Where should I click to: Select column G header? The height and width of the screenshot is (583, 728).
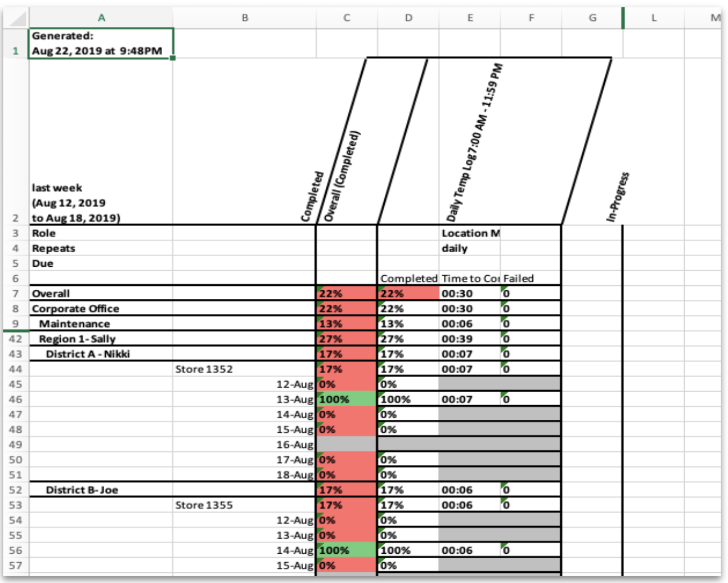click(592, 18)
